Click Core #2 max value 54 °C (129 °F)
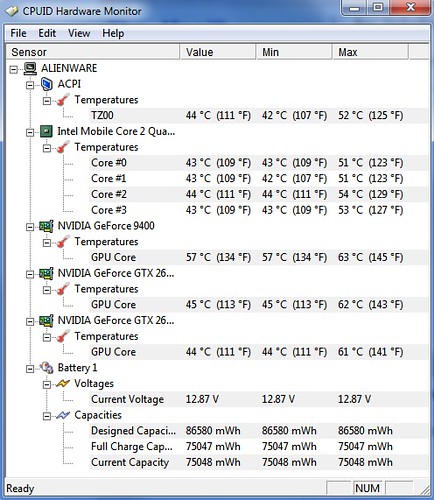 point(371,194)
